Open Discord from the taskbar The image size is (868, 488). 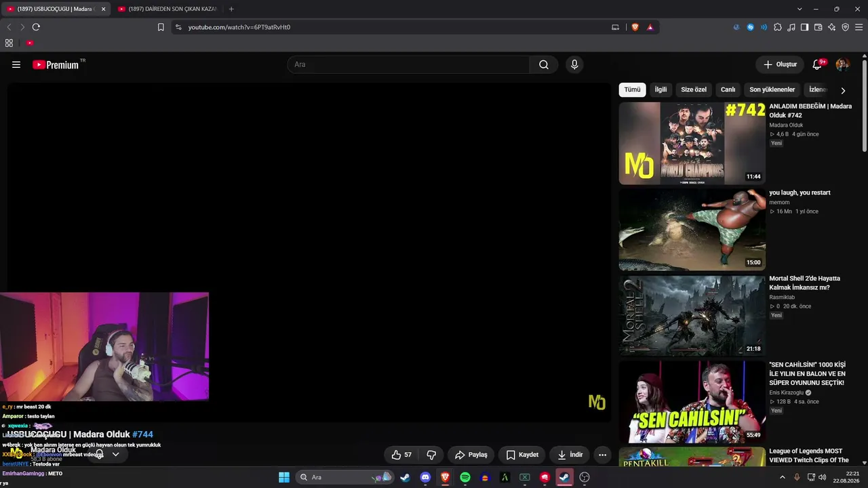[x=425, y=477]
